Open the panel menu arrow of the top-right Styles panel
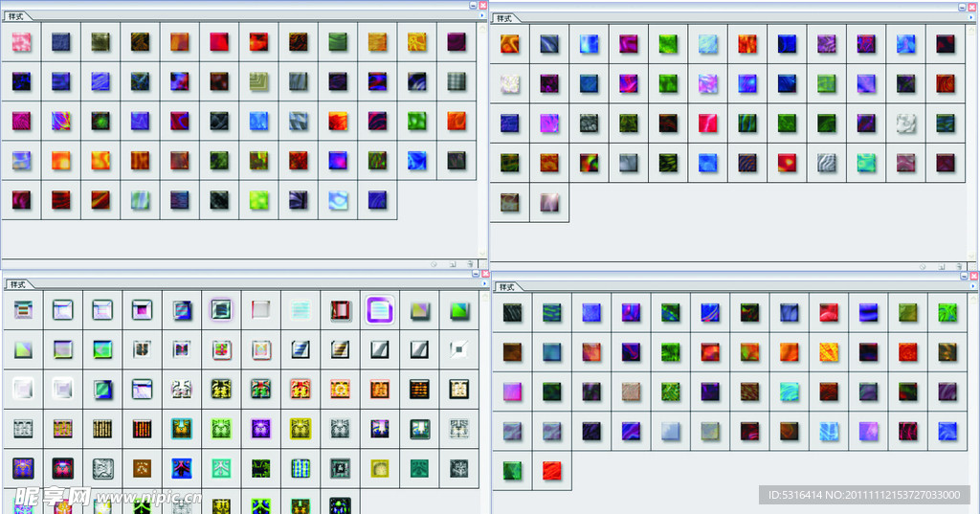The image size is (980, 514). (x=970, y=17)
